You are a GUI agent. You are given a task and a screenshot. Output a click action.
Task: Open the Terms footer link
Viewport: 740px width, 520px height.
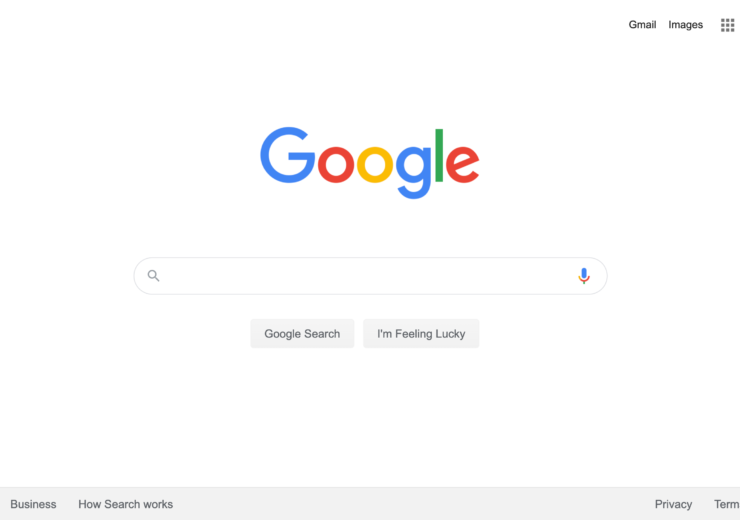(727, 504)
